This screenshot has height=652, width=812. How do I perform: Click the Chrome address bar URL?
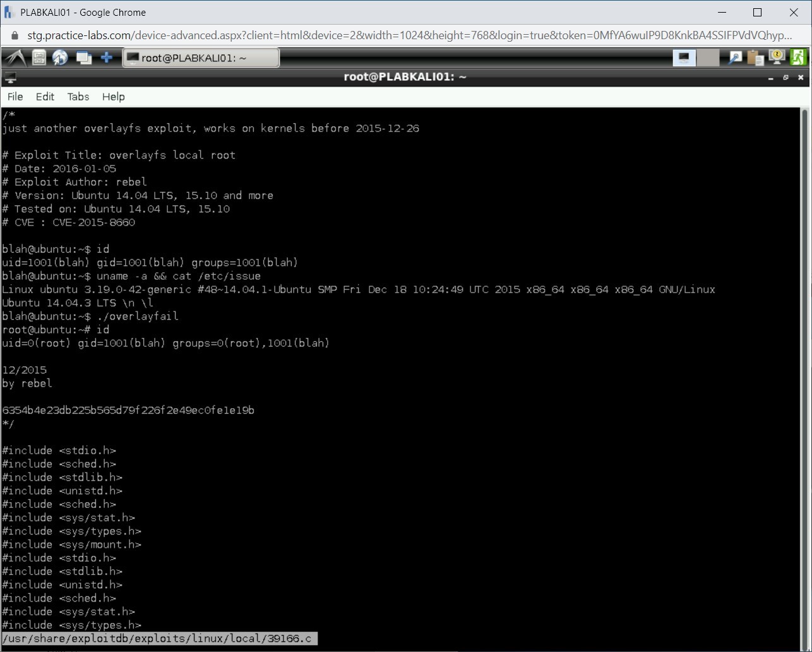(404, 35)
